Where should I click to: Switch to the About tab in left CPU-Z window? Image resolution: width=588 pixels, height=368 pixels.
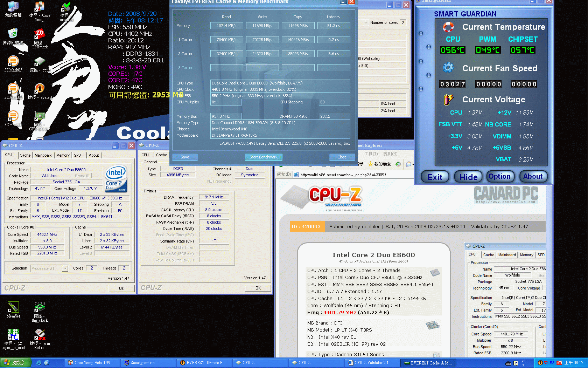94,155
